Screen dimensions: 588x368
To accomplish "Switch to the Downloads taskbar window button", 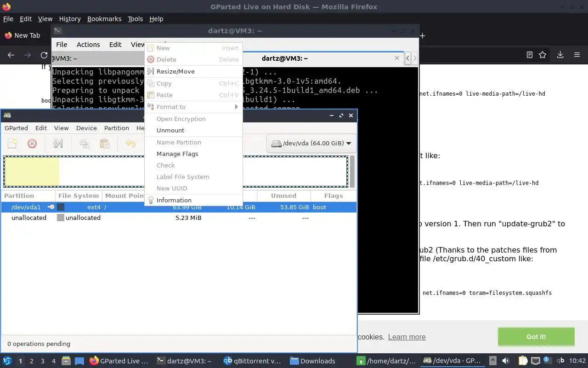I will coord(312,361).
